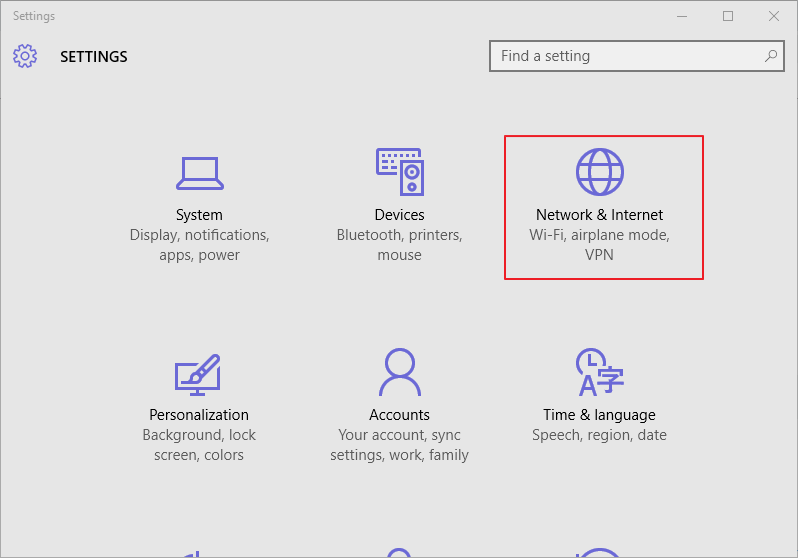Open the Network & Internet globe icon
This screenshot has height=558, width=798.
pos(599,172)
